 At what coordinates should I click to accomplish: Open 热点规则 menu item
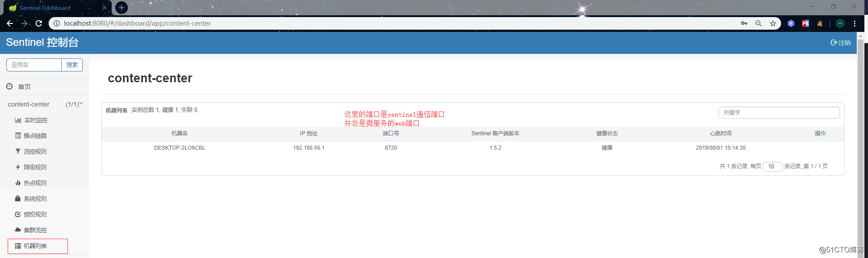pos(35,183)
